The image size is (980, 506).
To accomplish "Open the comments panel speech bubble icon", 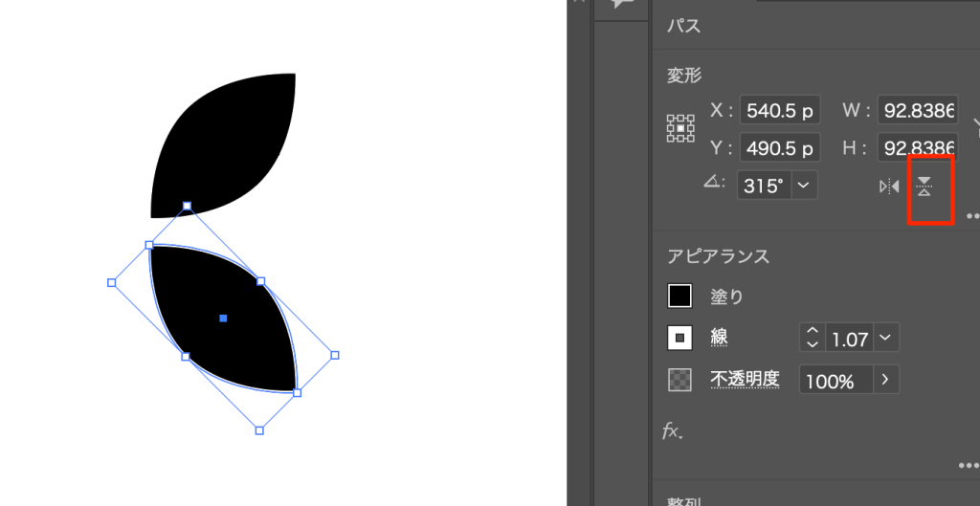I will [623, 5].
